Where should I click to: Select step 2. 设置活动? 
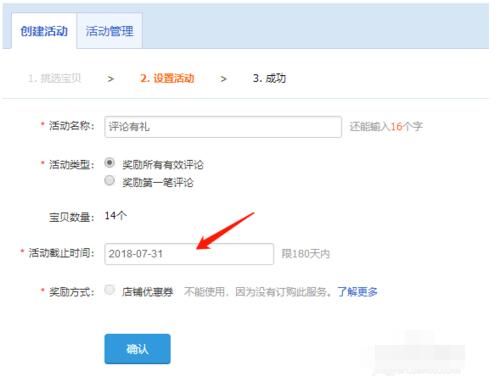point(167,79)
